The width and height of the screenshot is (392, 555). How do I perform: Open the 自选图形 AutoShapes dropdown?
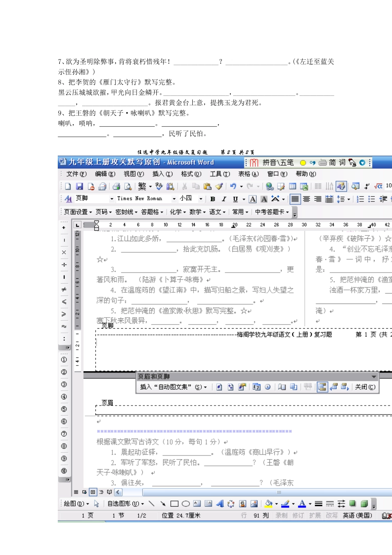click(x=126, y=504)
